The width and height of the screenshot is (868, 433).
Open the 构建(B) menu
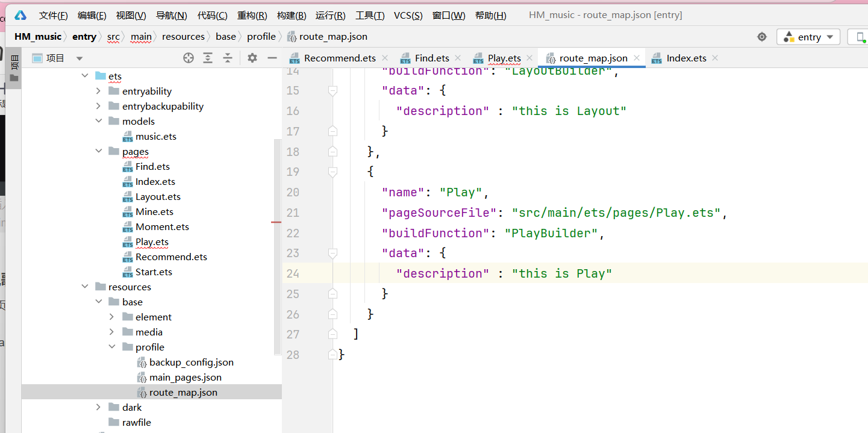tap(292, 15)
